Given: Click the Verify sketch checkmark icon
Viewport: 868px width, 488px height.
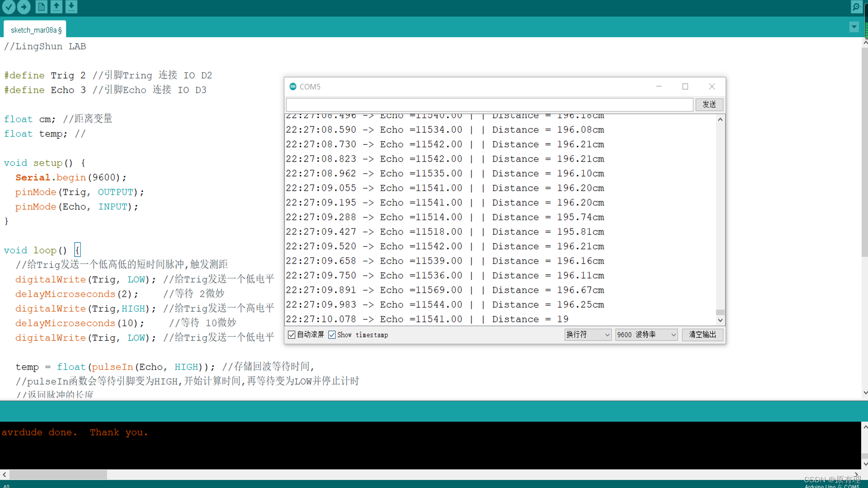Looking at the screenshot, I should [x=9, y=7].
